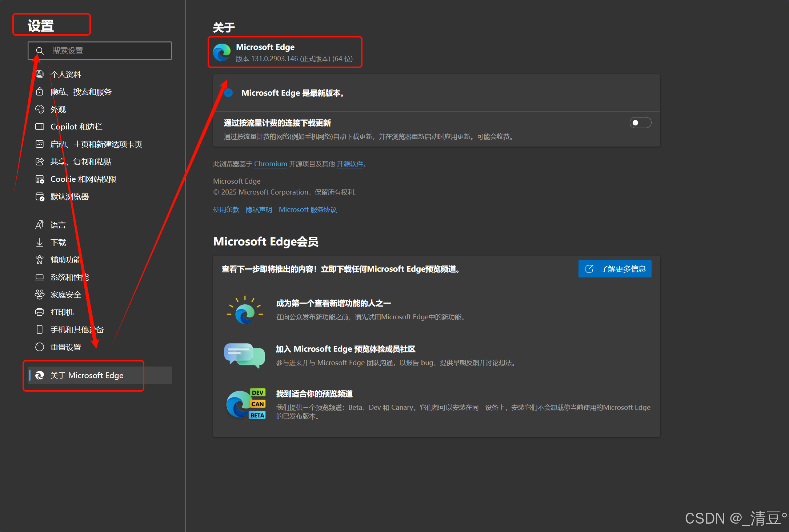Click the icon beside 默认浏览器
789x532 pixels.
pyautogui.click(x=40, y=197)
